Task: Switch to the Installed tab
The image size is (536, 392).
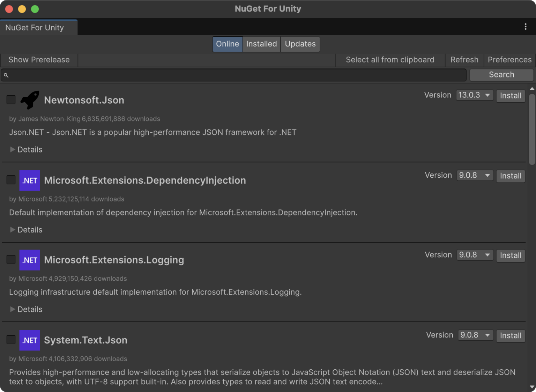Action: (261, 44)
